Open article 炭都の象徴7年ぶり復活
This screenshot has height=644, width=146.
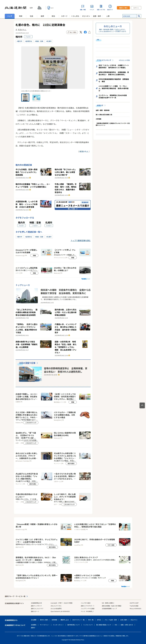tap(27, 344)
